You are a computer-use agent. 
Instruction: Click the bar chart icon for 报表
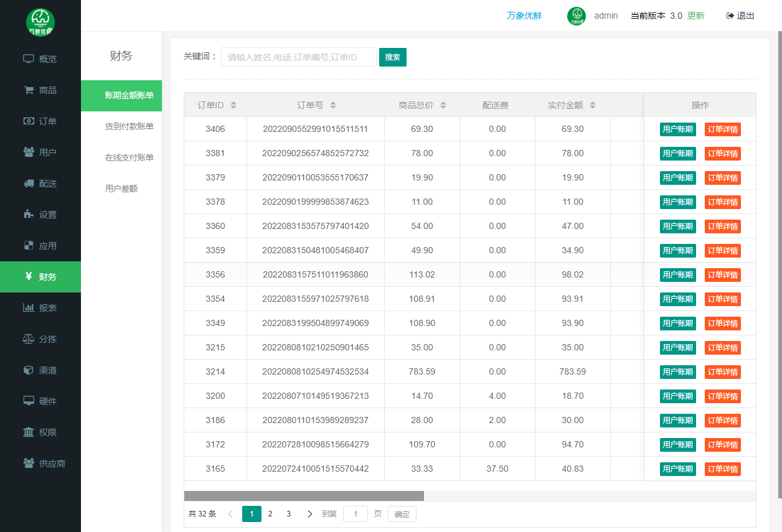(x=29, y=308)
